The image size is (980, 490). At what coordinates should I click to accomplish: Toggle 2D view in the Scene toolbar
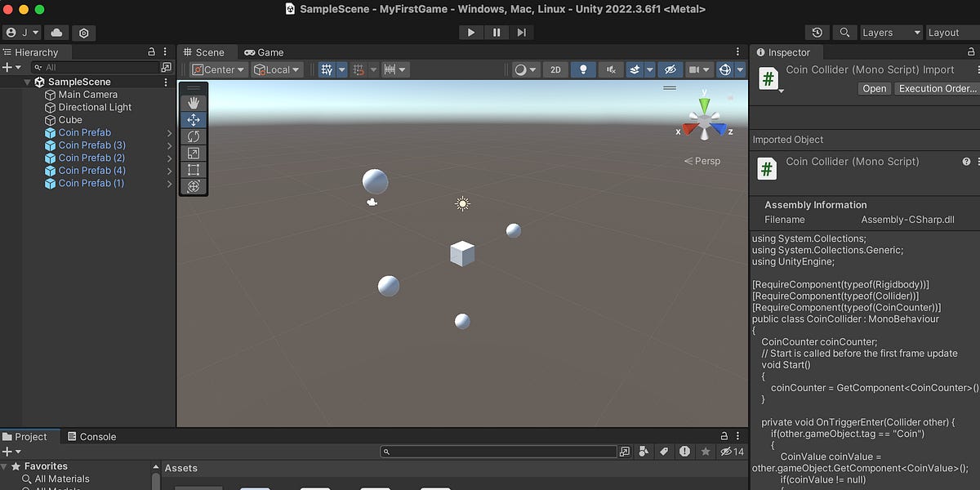tap(555, 69)
